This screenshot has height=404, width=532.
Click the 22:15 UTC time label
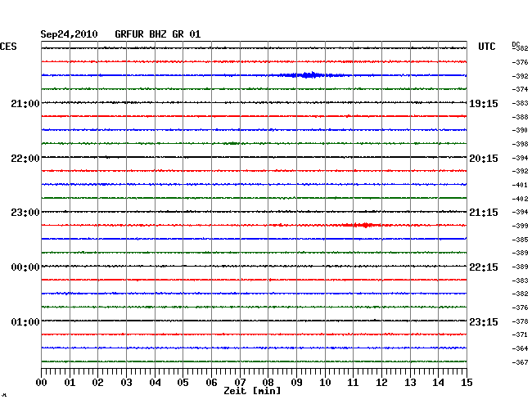click(484, 267)
